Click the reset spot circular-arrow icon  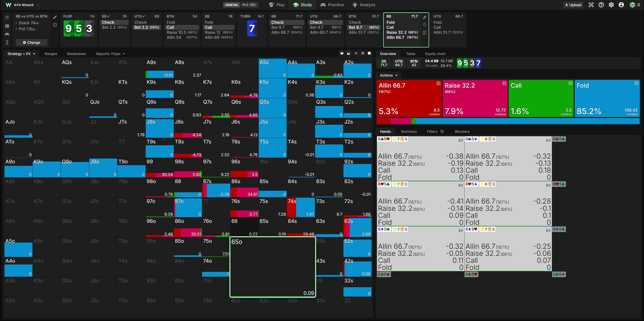point(7,18)
